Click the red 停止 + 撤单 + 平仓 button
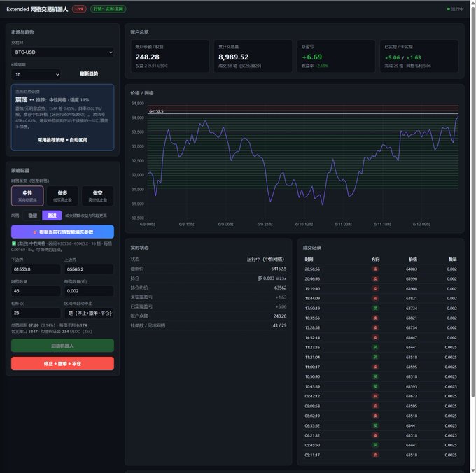 pyautogui.click(x=62, y=363)
